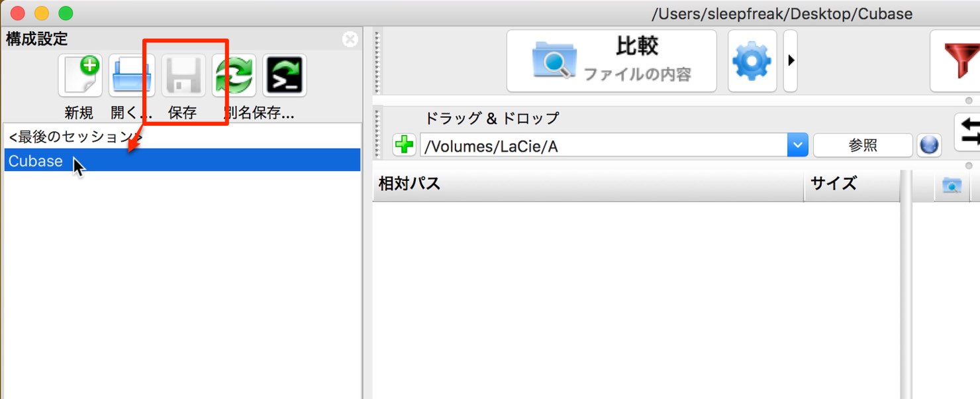980x399 pixels.
Task: Open cloud storage globe icon
Action: click(x=930, y=146)
